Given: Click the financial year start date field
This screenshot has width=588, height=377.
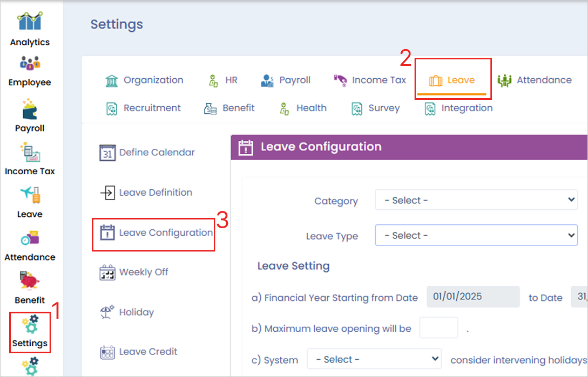Looking at the screenshot, I should [472, 297].
